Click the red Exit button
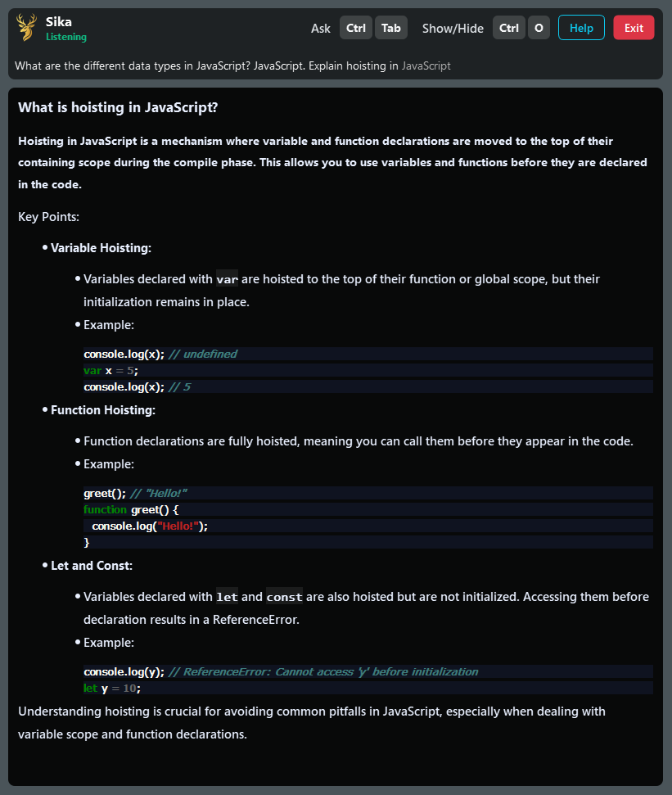Viewport: 672px width, 795px height. point(634,28)
